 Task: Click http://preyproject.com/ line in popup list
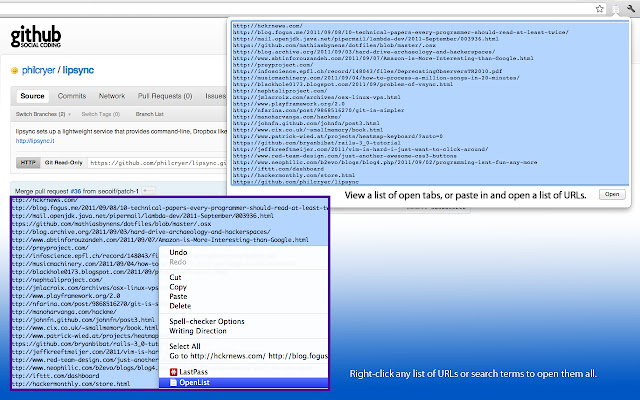[x=273, y=64]
